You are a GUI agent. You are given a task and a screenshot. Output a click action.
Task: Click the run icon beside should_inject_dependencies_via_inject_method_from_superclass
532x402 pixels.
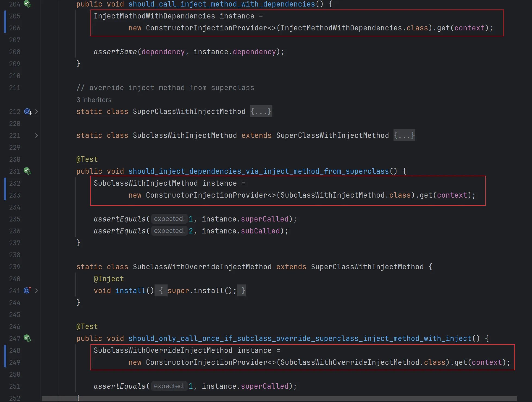[x=27, y=171]
